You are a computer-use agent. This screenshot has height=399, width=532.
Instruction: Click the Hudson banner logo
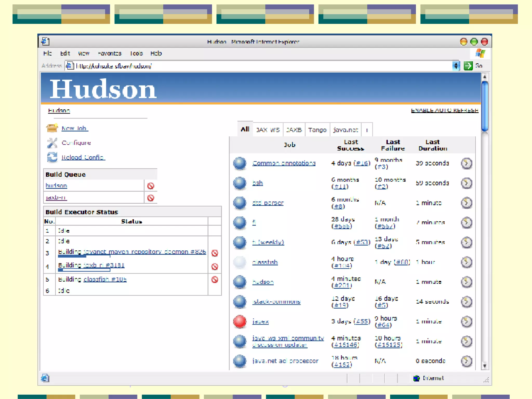[x=103, y=89]
